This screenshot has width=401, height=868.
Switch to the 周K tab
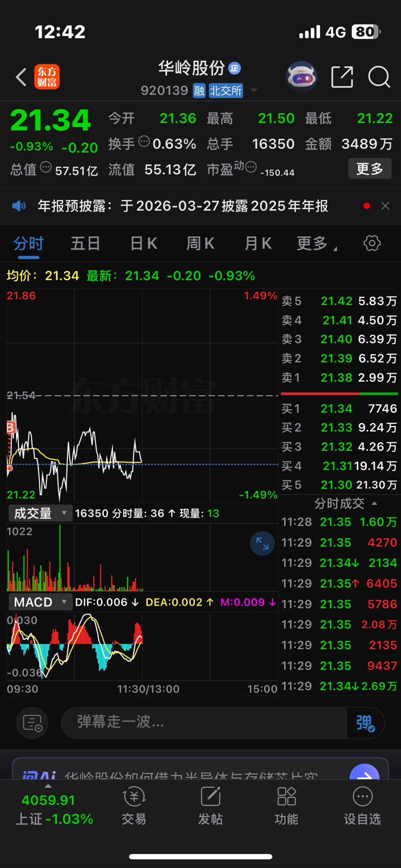[200, 244]
